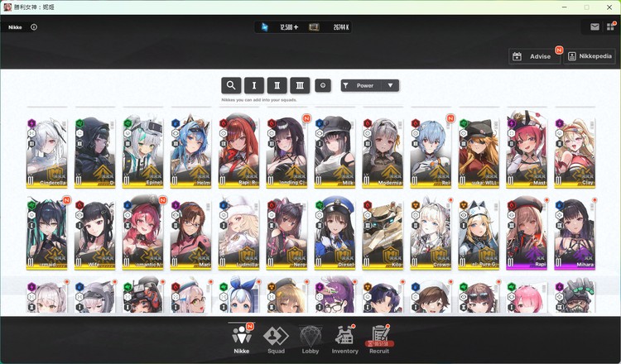
Task: Click the sort order arrow beside Power
Action: (x=391, y=85)
